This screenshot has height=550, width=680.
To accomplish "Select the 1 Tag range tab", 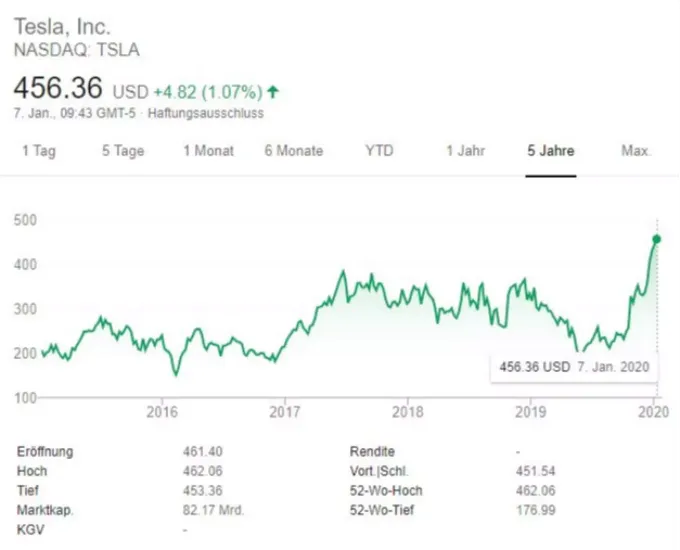I will (39, 151).
